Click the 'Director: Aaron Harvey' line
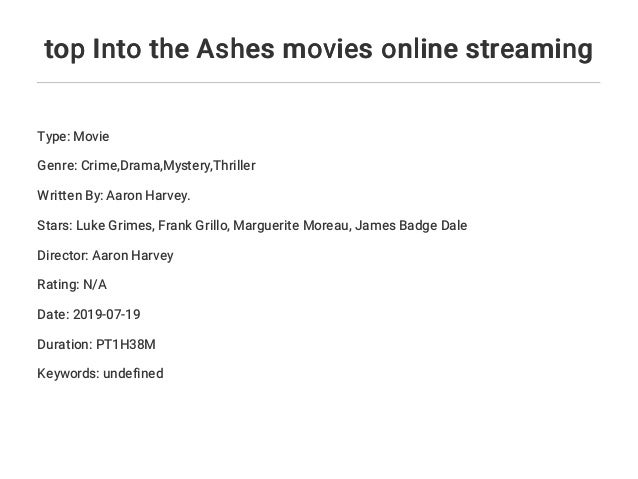 (x=105, y=256)
